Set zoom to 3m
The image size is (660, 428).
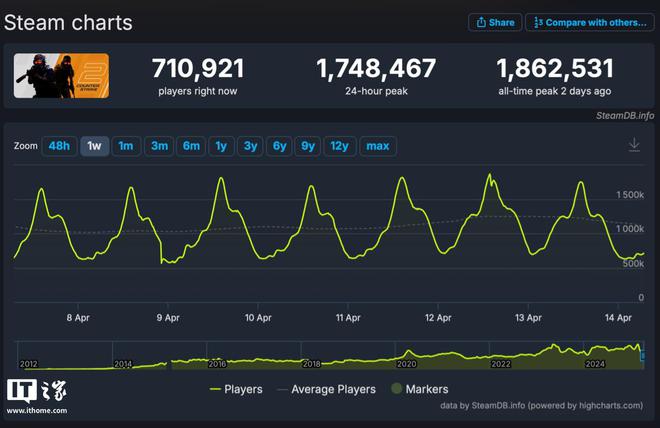(x=159, y=146)
